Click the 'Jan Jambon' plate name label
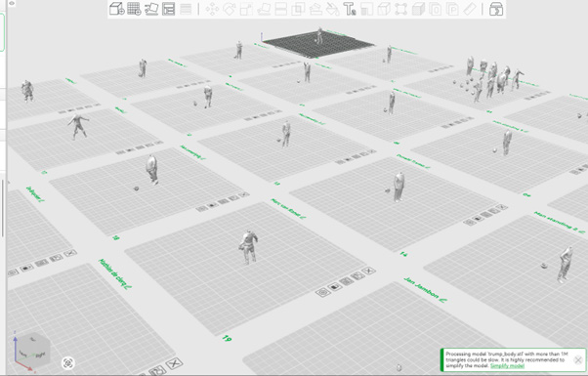 [422, 288]
